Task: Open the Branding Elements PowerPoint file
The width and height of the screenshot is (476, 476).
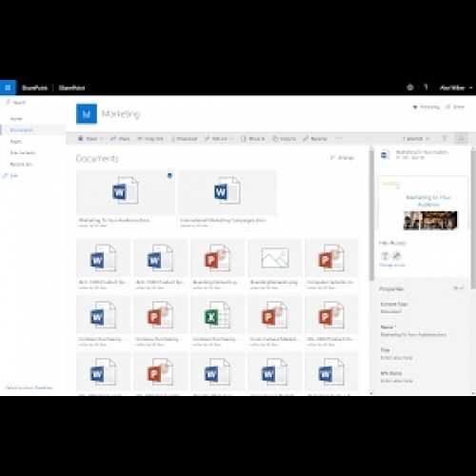Action: tap(218, 265)
